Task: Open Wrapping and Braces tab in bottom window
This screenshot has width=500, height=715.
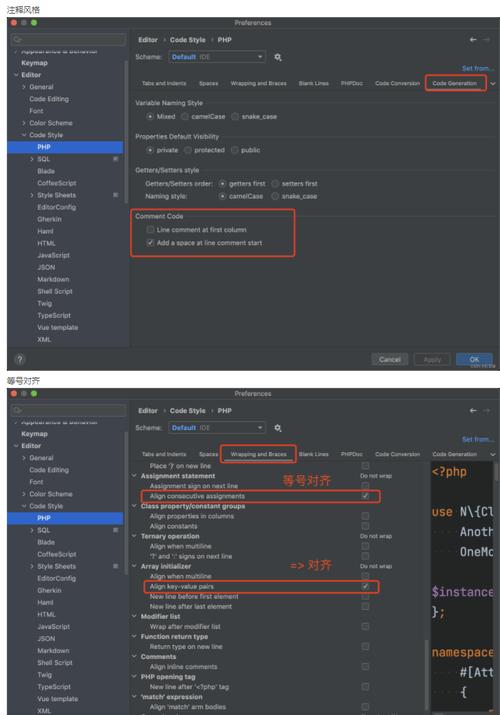Action: [x=258, y=454]
